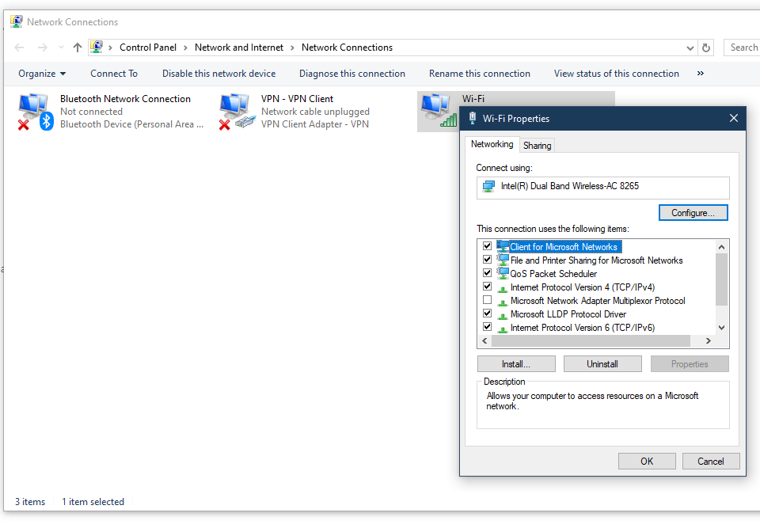
Task: Expand the chevron before Control Panel breadcrumb
Action: click(x=111, y=47)
